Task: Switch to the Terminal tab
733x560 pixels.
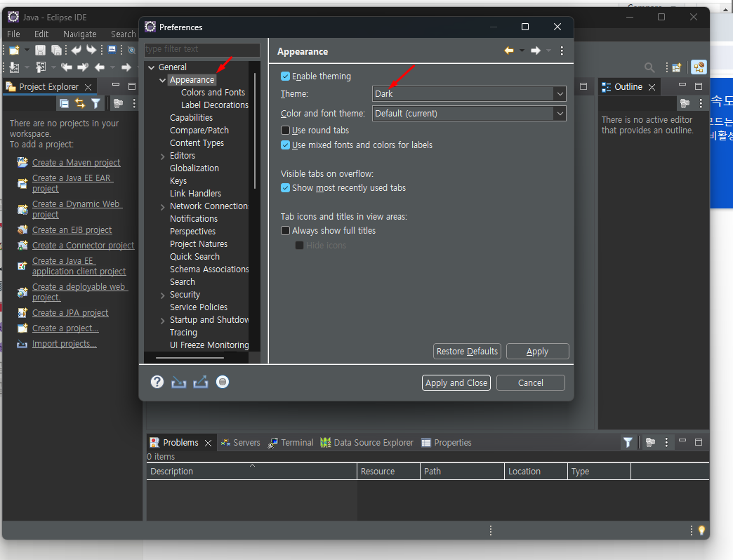Action: (291, 442)
